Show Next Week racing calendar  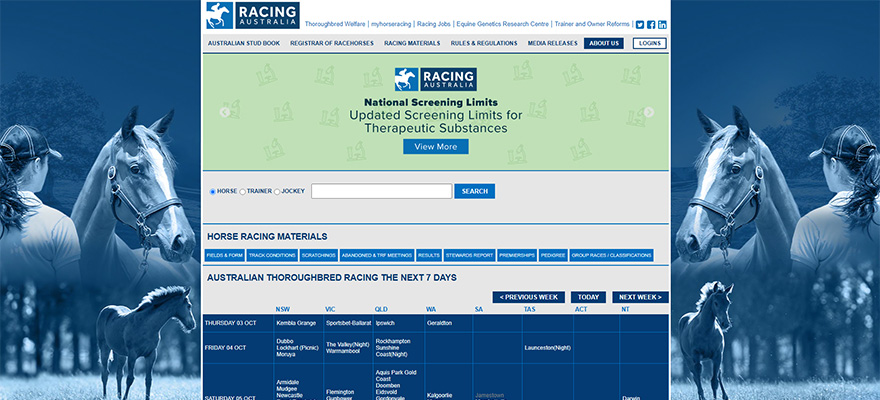[641, 297]
